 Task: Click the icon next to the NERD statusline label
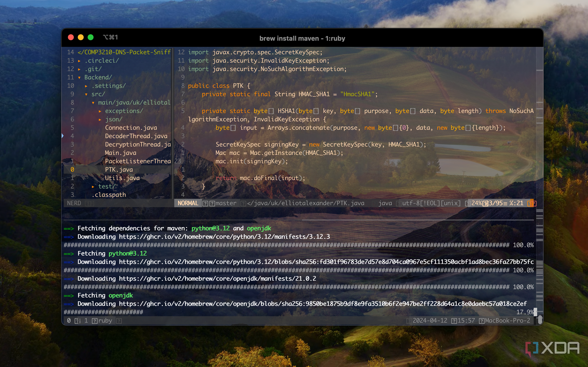point(89,203)
